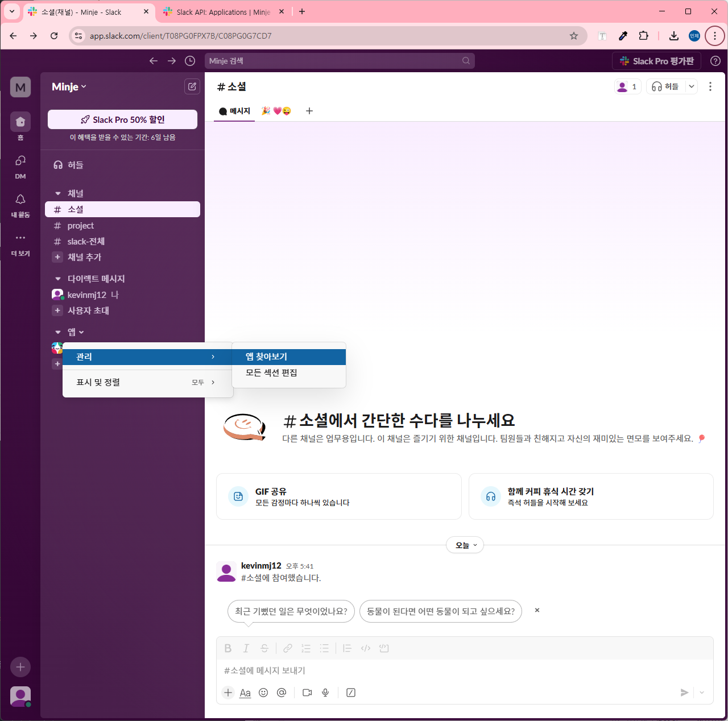Pick the 최근 기뻤던 일은 무엇이었나요? prompt
This screenshot has height=721, width=728.
[x=291, y=611]
